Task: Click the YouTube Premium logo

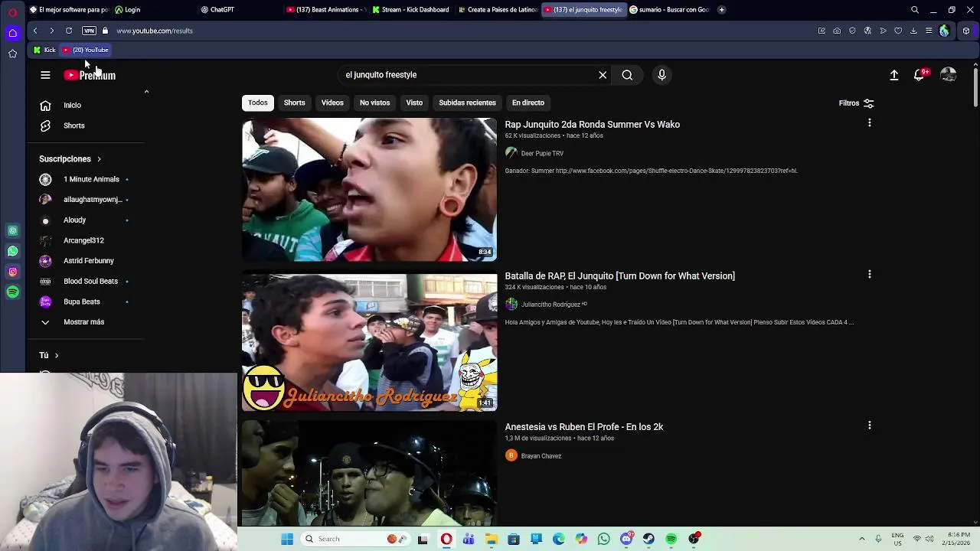Action: coord(90,75)
